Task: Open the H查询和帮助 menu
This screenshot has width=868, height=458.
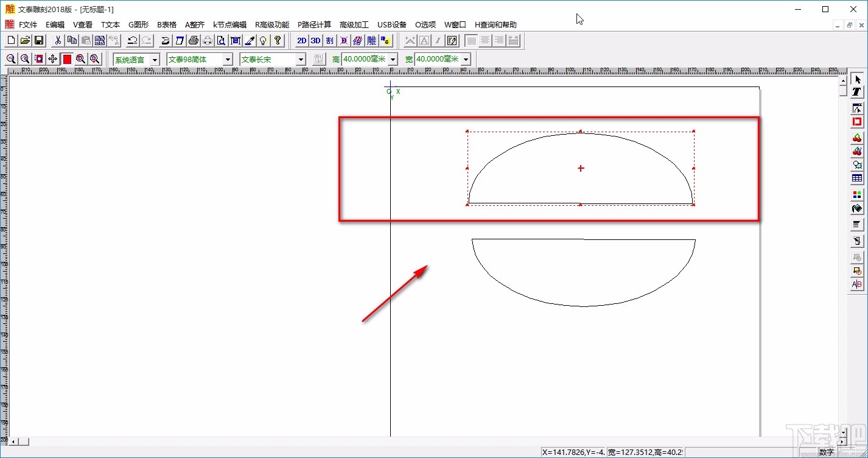Action: coord(495,25)
